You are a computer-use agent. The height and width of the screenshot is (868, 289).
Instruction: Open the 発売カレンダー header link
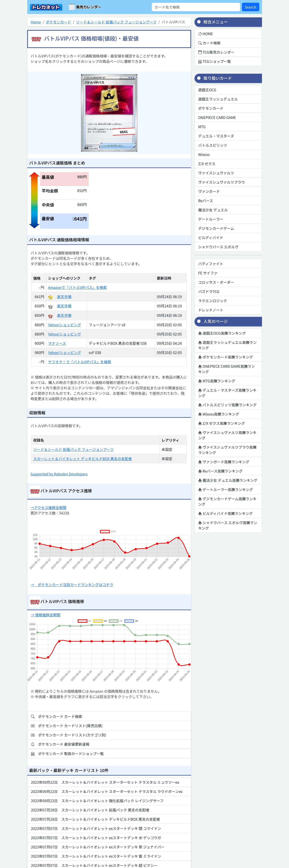click(x=85, y=7)
